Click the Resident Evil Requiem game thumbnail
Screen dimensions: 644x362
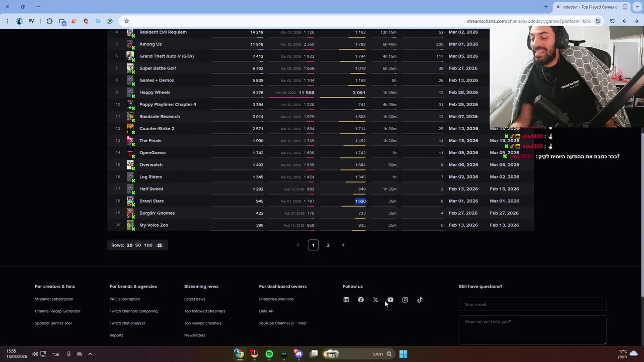point(130,33)
